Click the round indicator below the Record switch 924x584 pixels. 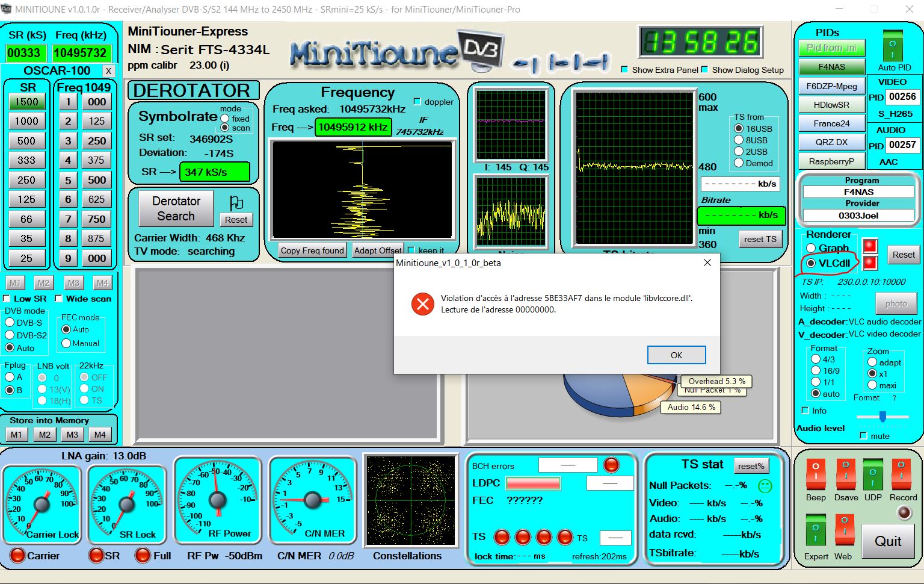(x=904, y=512)
